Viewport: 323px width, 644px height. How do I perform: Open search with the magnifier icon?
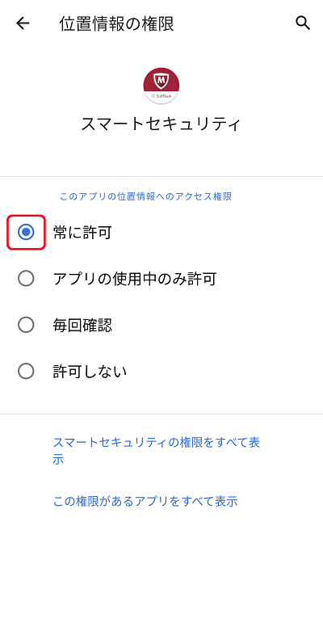pyautogui.click(x=303, y=23)
